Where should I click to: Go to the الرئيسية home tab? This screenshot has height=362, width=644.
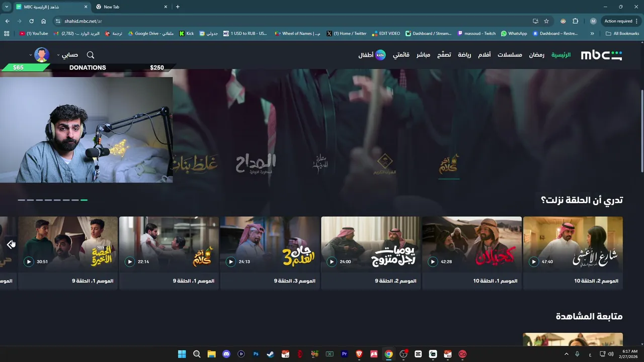[x=561, y=55]
